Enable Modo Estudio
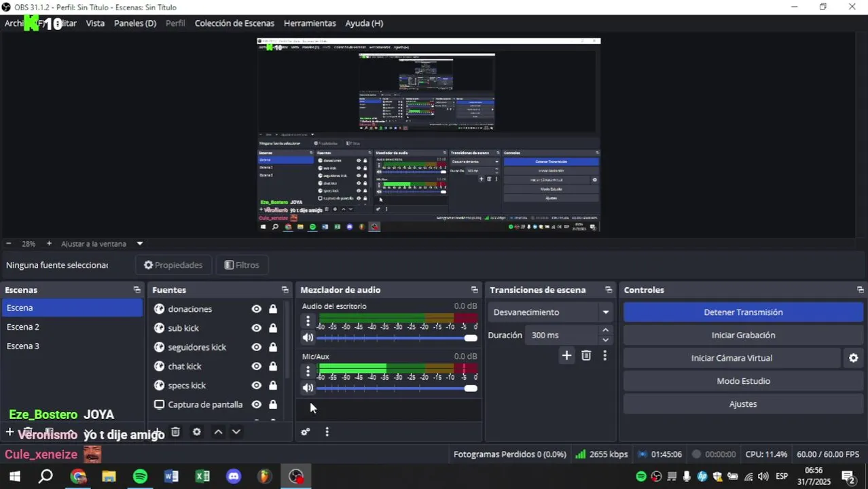The height and width of the screenshot is (489, 868). tap(743, 381)
